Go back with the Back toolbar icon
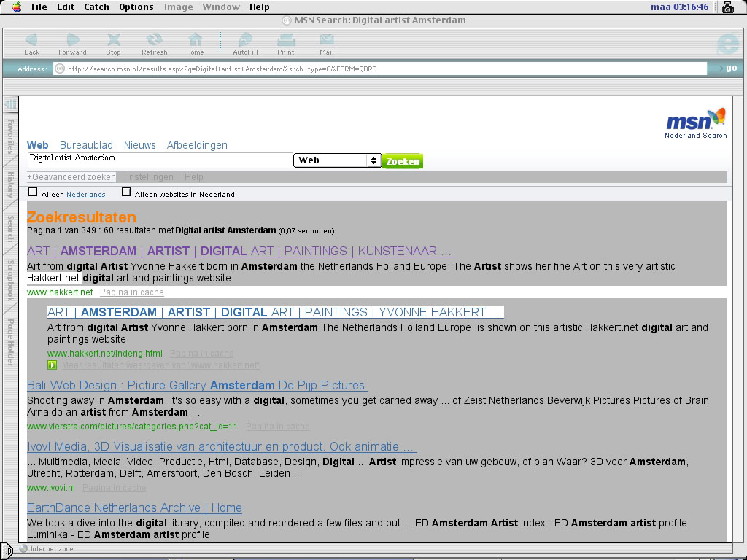This screenshot has width=747, height=560. [x=31, y=44]
